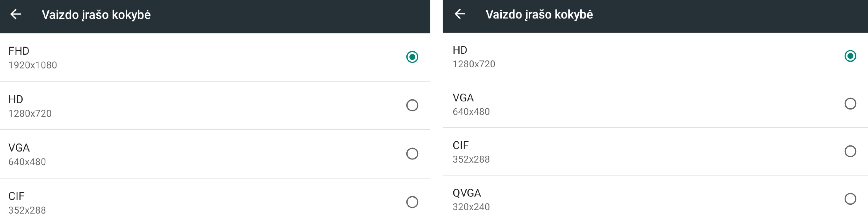This screenshot has height=221, width=868.
Task: Select CIF radio button in left panel
Action: pos(412,202)
